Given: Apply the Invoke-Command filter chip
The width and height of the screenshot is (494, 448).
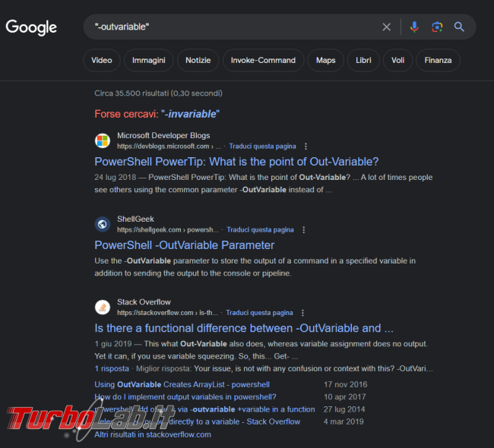Looking at the screenshot, I should click(263, 60).
